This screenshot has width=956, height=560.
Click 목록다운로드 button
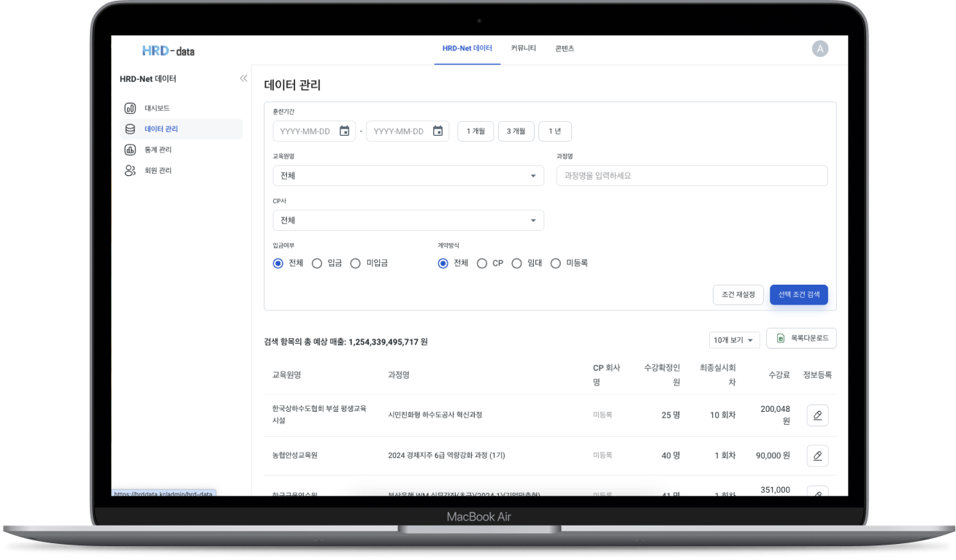(x=801, y=338)
